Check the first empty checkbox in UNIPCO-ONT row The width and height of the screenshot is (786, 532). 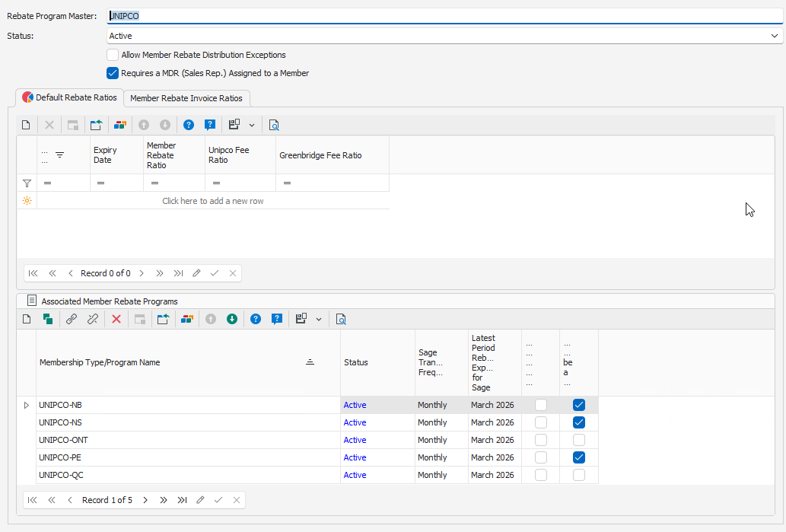tap(541, 440)
